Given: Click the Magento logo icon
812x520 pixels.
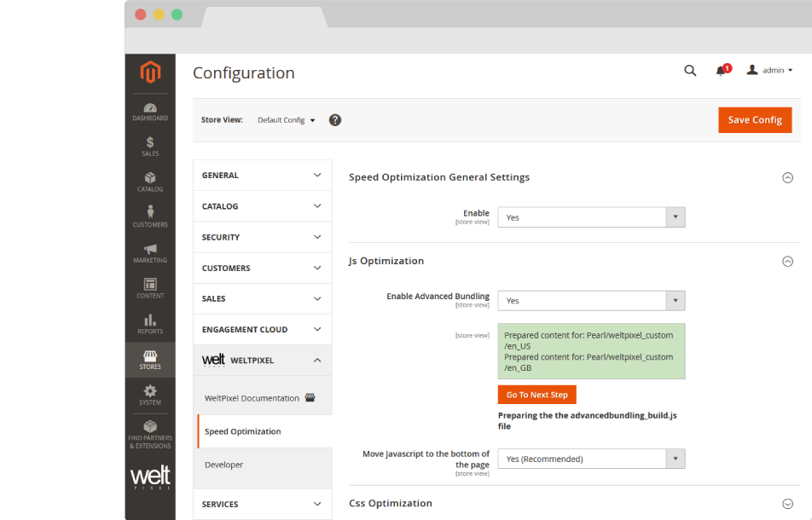Looking at the screenshot, I should click(x=150, y=73).
